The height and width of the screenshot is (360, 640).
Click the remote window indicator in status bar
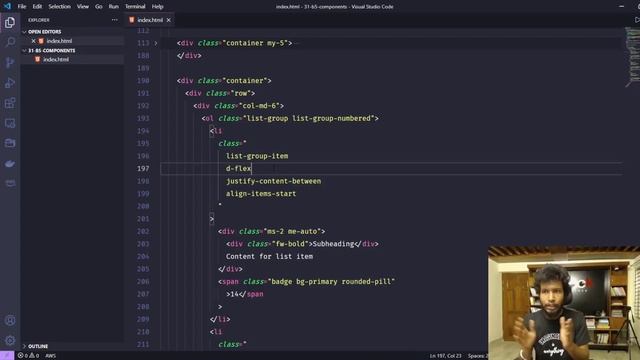click(x=7, y=356)
